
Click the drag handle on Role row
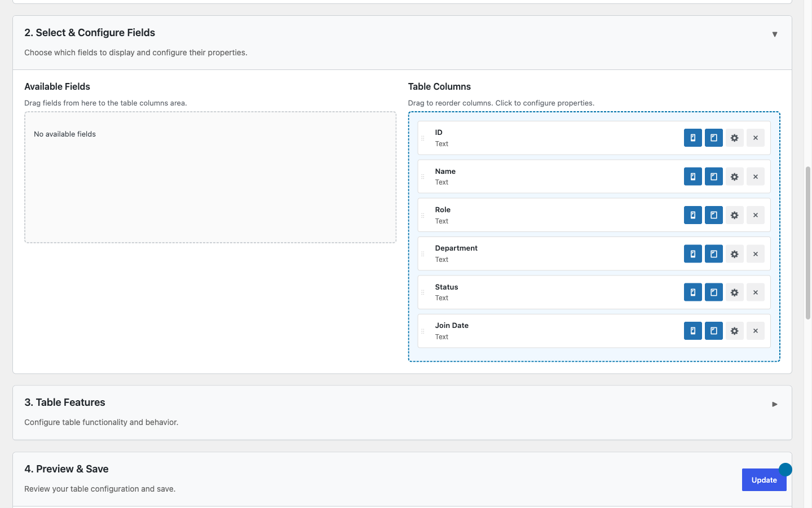coord(422,216)
